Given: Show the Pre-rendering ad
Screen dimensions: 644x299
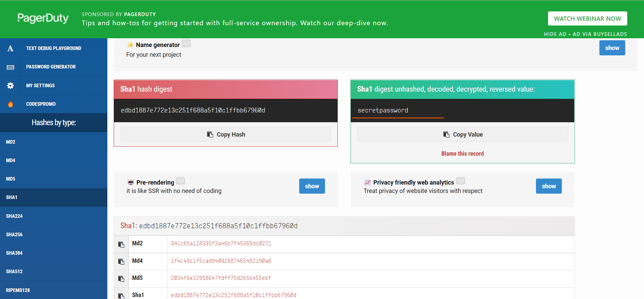Looking at the screenshot, I should (312, 186).
